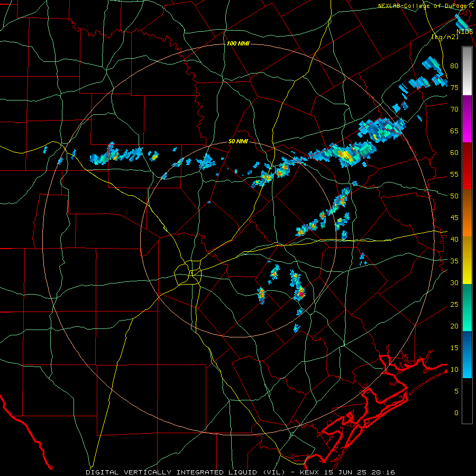The image size is (476, 476).
Task: Click the legend scale value 15
Action: pos(454,347)
